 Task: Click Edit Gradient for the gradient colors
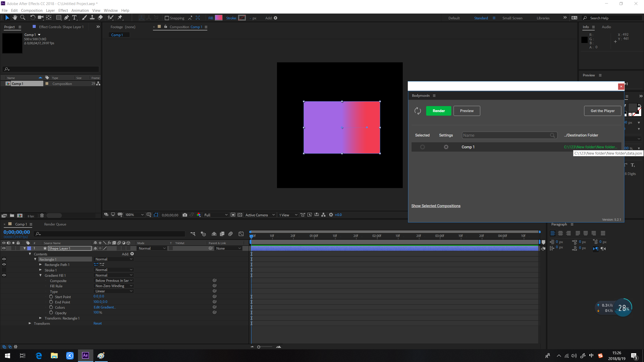pyautogui.click(x=104, y=307)
